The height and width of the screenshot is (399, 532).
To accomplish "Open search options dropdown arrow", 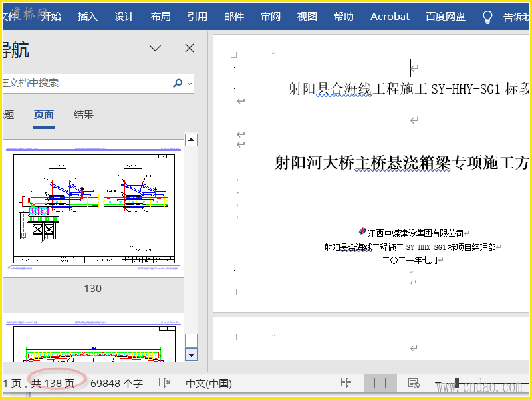I will 190,84.
